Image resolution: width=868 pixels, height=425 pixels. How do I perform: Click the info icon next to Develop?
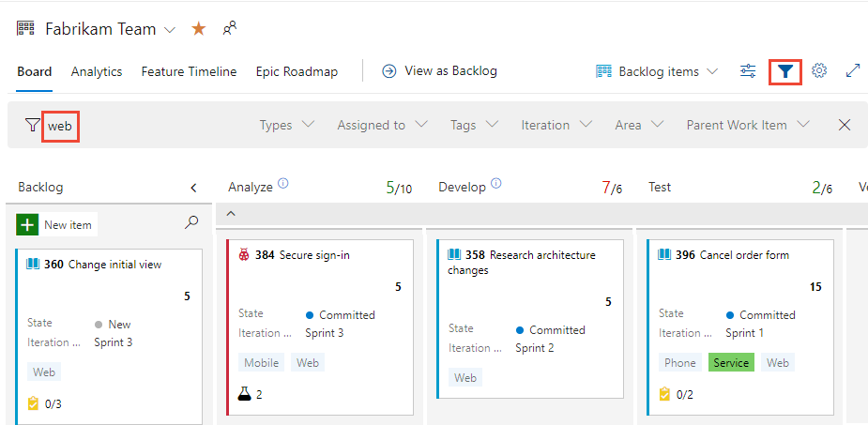[x=496, y=183]
